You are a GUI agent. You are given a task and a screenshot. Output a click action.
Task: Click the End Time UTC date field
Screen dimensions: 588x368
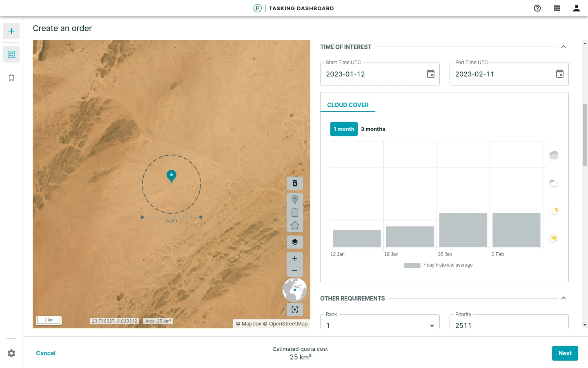[509, 74]
